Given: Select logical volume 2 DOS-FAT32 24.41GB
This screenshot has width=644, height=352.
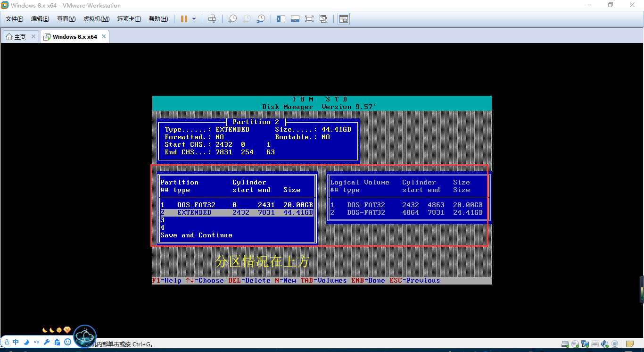Looking at the screenshot, I should pyautogui.click(x=406, y=212).
